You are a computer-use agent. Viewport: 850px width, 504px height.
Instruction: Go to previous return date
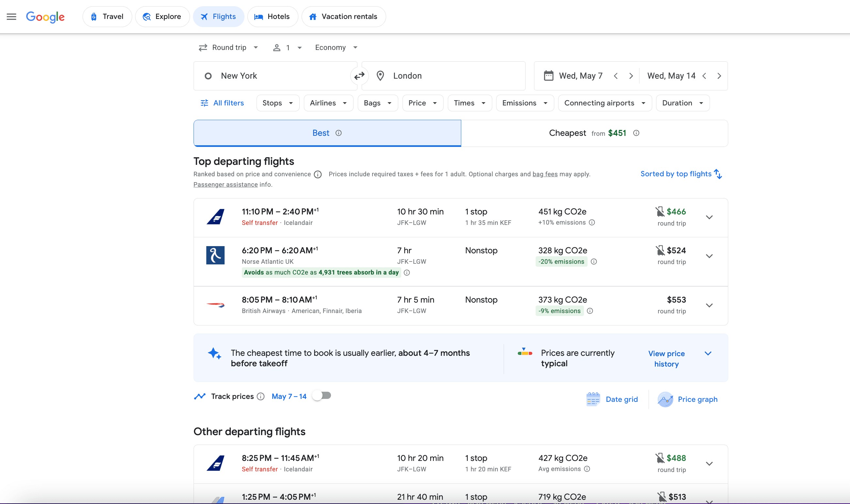point(704,76)
